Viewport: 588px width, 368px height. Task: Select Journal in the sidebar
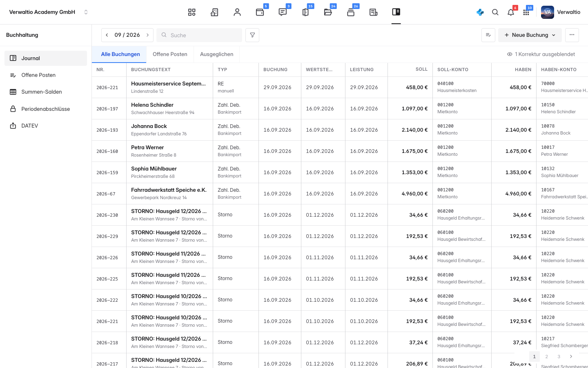[x=46, y=58]
